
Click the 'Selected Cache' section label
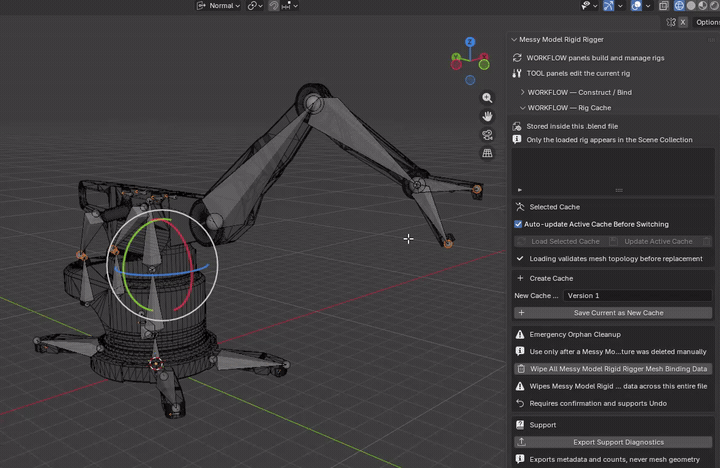point(555,207)
